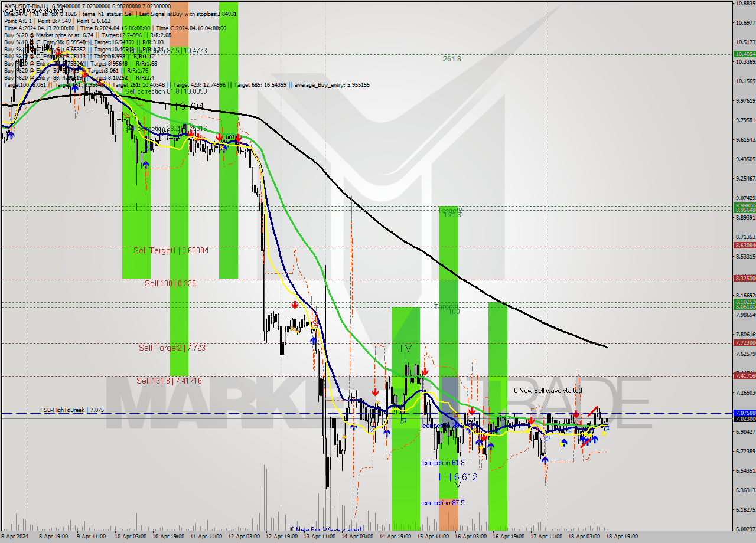Click the 10.6977 price axis value
The width and height of the screenshot is (756, 543).
(x=745, y=22)
